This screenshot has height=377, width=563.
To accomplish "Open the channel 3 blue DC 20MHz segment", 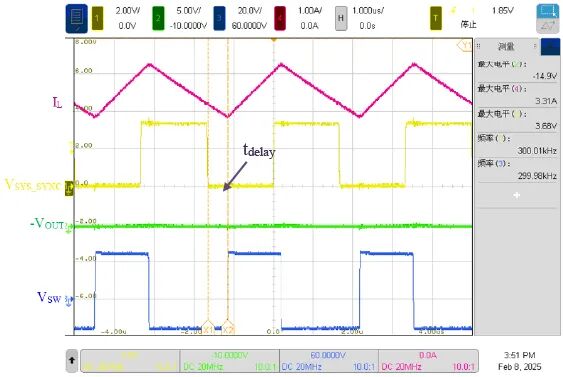I will [329, 361].
